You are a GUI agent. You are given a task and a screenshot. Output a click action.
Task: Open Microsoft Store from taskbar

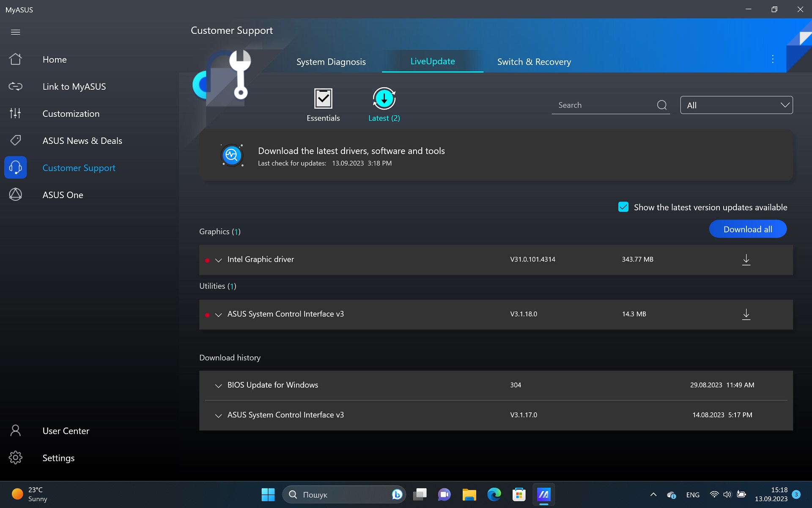519,494
